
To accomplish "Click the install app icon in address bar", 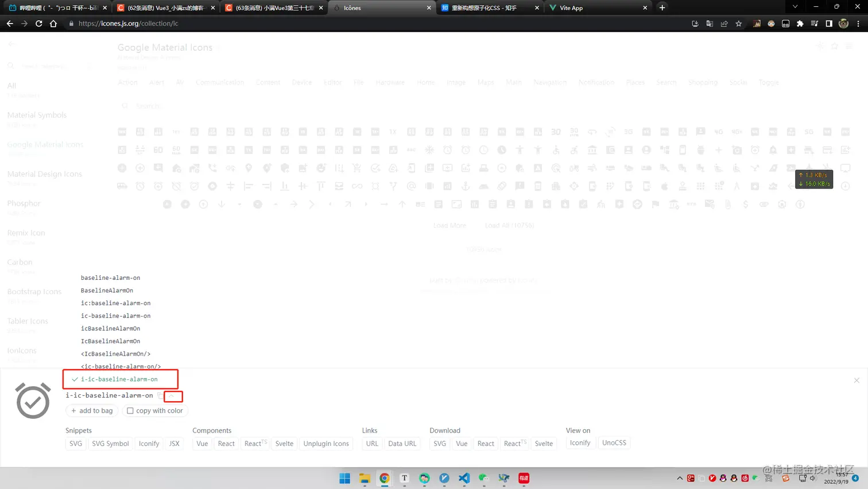I will click(695, 24).
